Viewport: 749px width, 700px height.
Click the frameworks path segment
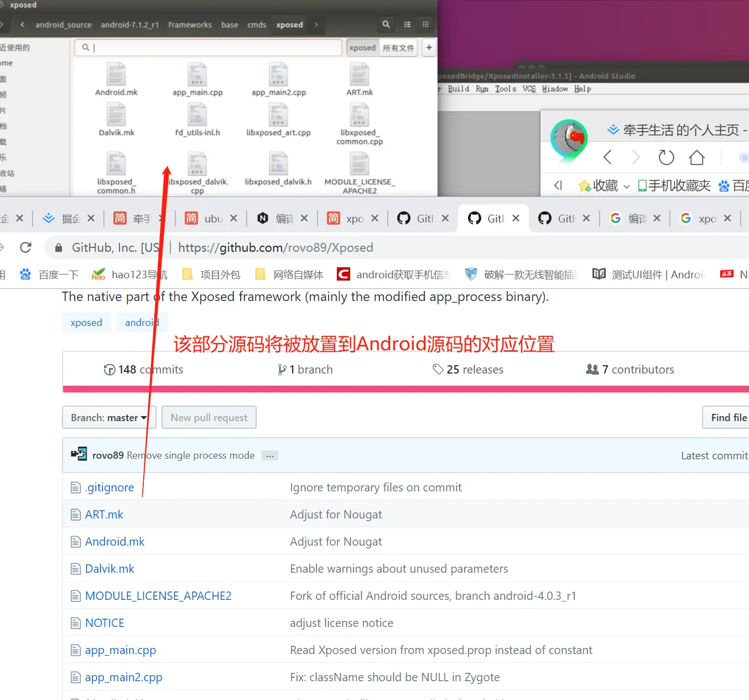point(190,24)
